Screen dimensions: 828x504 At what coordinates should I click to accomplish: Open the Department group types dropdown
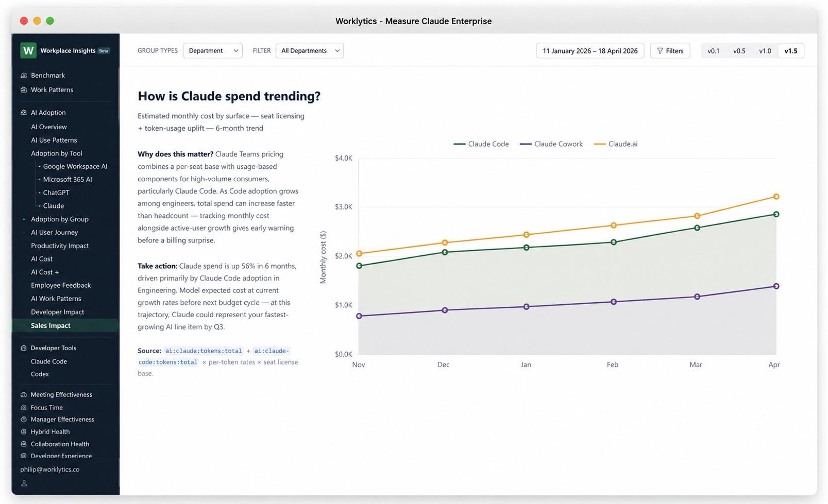(x=213, y=50)
